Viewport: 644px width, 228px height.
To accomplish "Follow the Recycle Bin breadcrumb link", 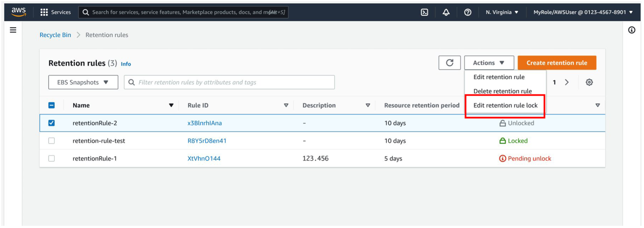I will (x=55, y=35).
